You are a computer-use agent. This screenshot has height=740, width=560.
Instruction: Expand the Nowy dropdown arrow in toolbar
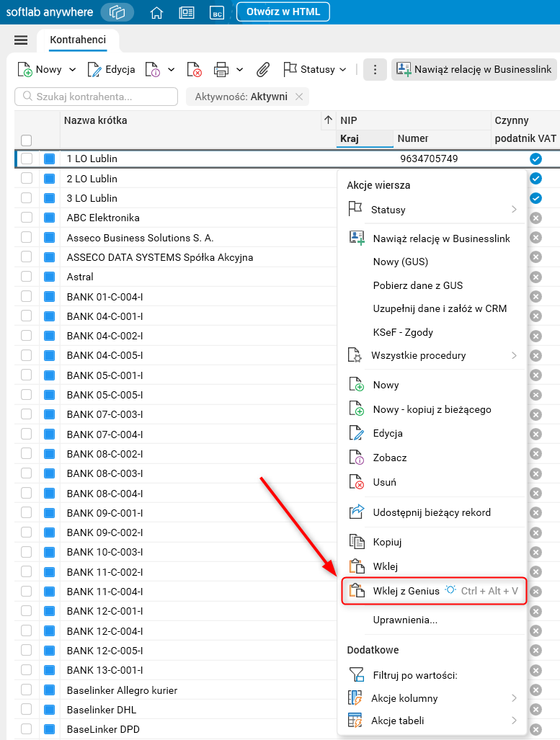coord(72,69)
